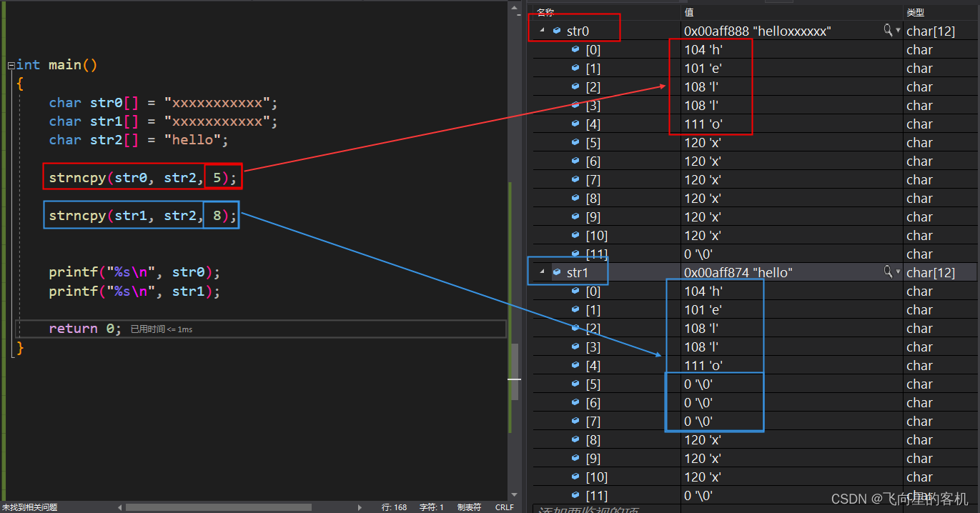The width and height of the screenshot is (980, 513).
Task: Collapse the main() function code block
Action: [x=11, y=66]
